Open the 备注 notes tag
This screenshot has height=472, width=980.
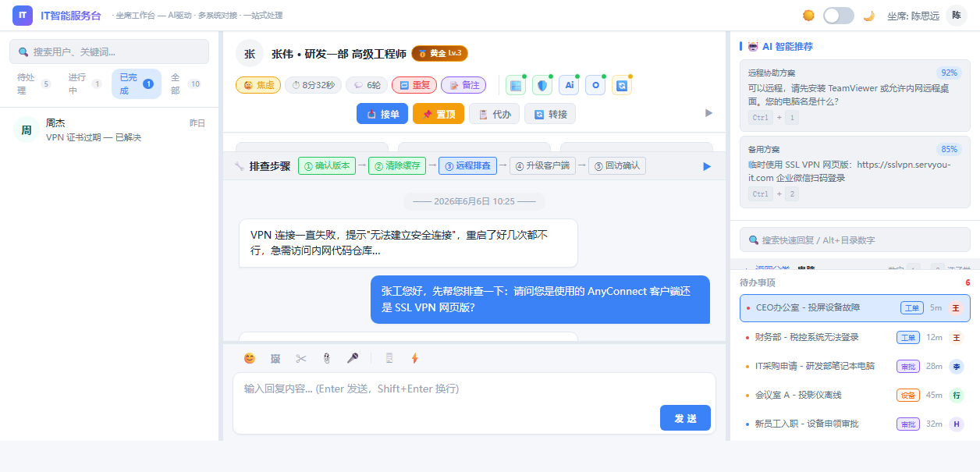[463, 85]
